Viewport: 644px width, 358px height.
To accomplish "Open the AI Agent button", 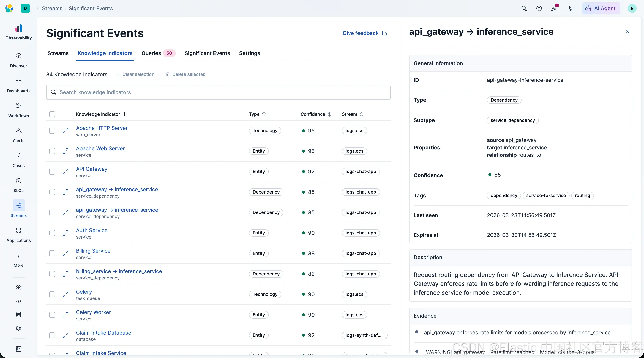I will tap(601, 9).
